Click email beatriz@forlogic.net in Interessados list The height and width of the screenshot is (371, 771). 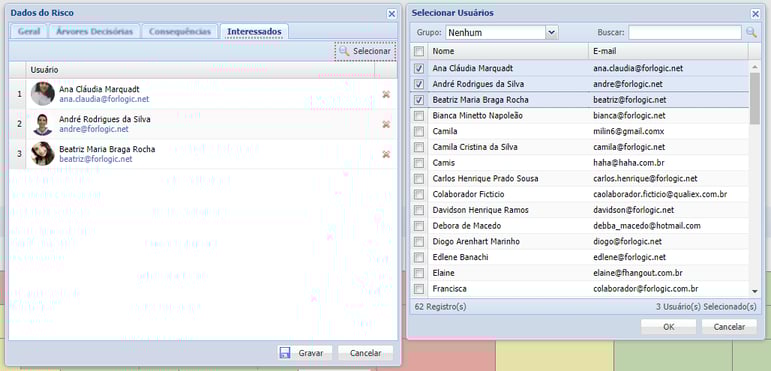95,159
